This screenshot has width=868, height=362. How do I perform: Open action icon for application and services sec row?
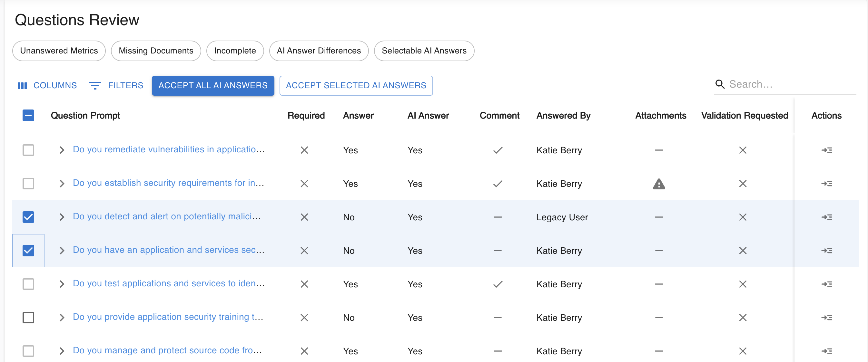[x=826, y=251]
